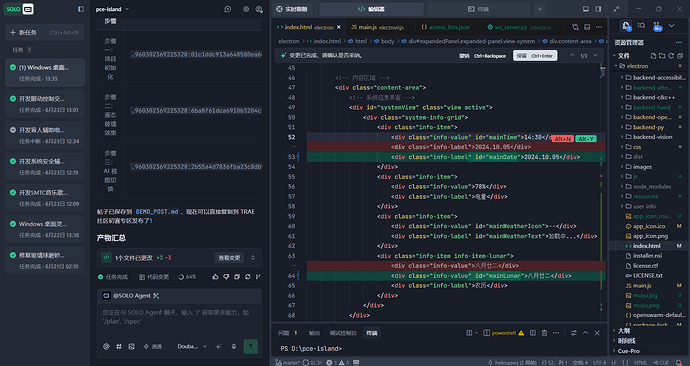Click the microphone voice input icon
Screen dimensions: 690x366
click(234, 346)
